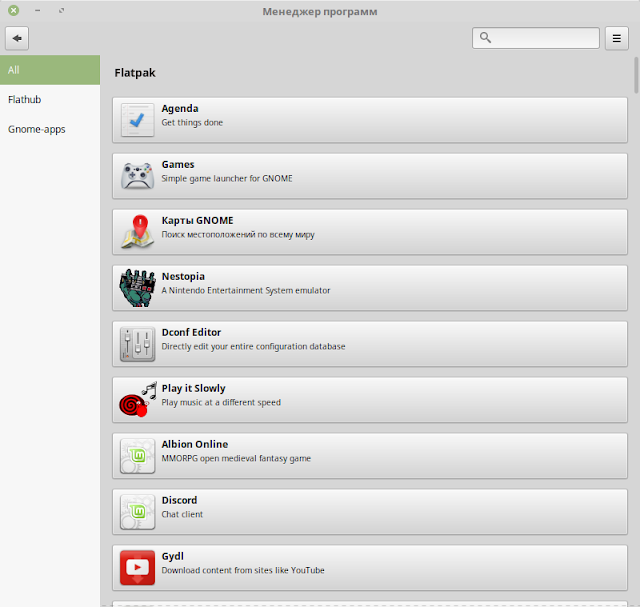The width and height of the screenshot is (640, 607).
Task: Click 'Directly edit your entire configuration database'
Action: [253, 346]
